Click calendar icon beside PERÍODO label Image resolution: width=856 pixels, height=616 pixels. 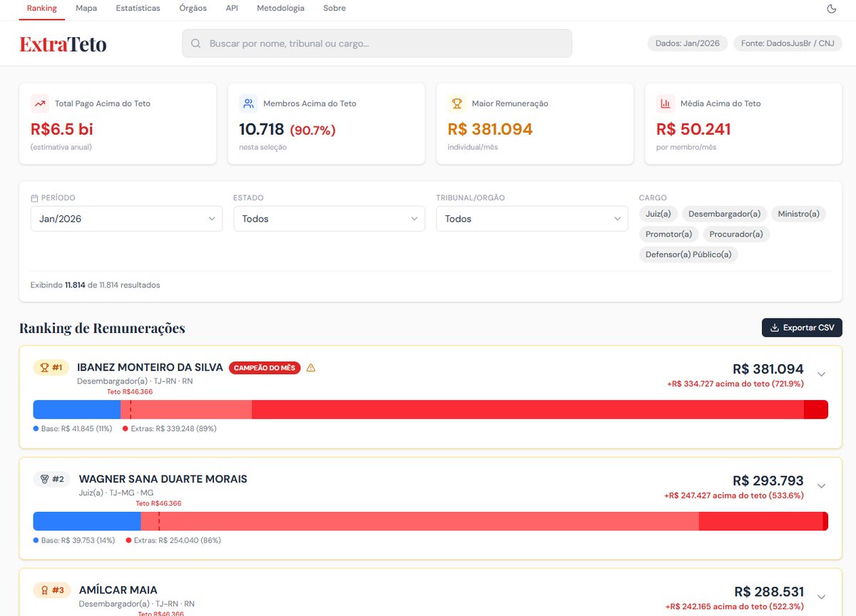click(x=34, y=198)
